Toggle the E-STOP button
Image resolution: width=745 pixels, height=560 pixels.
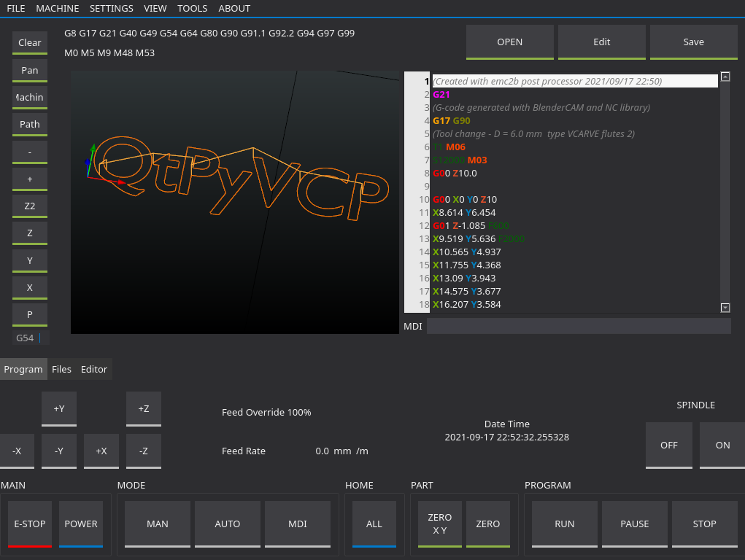(x=30, y=524)
